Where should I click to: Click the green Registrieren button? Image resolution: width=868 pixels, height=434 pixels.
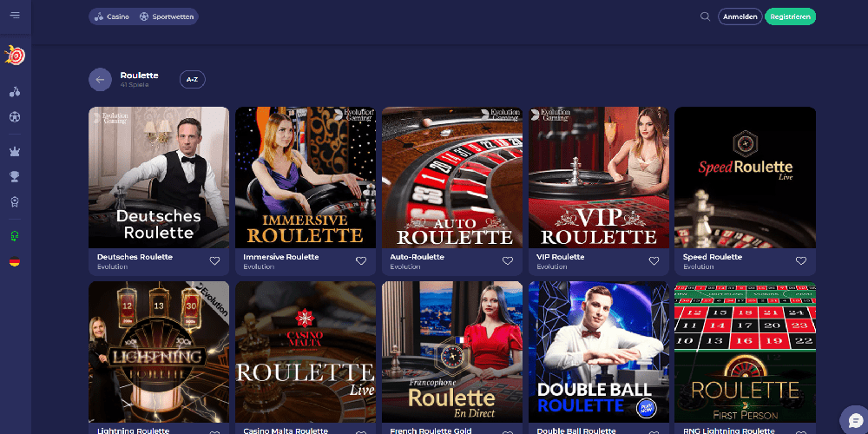[790, 16]
